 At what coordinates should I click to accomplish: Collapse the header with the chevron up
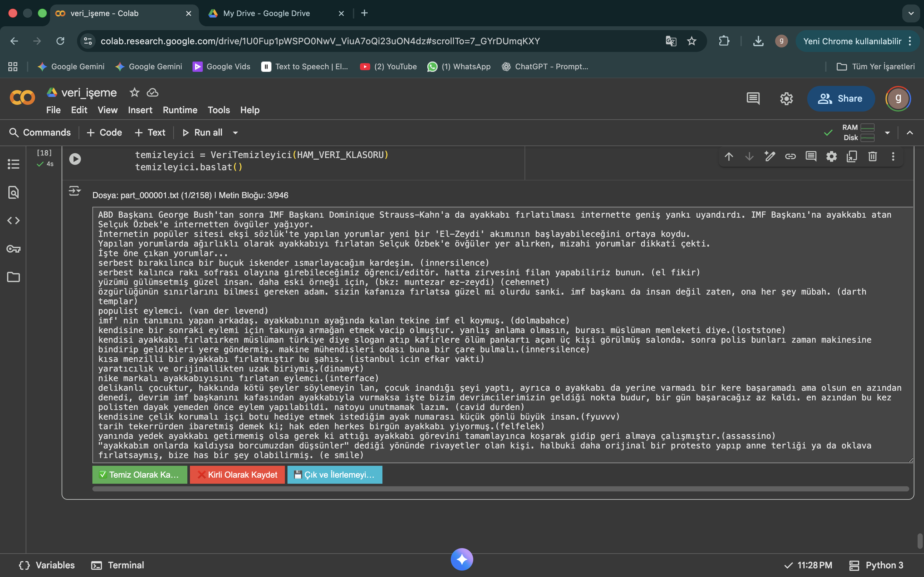point(910,133)
